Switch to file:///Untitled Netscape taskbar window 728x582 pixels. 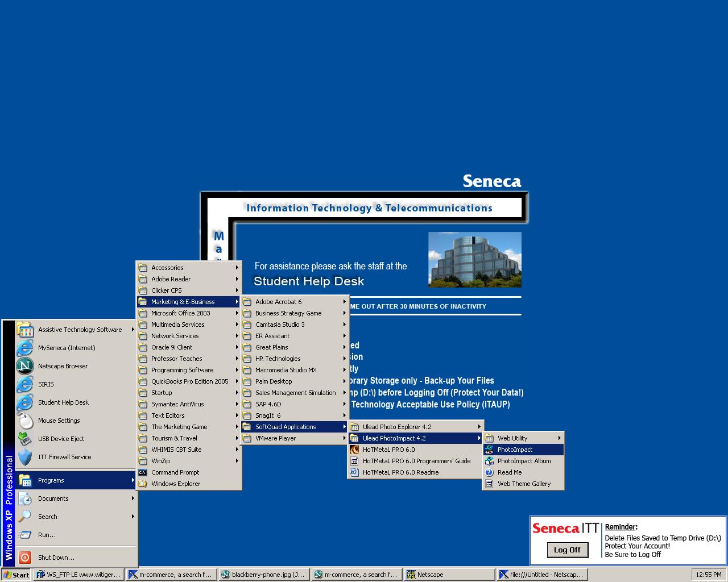[x=541, y=575]
